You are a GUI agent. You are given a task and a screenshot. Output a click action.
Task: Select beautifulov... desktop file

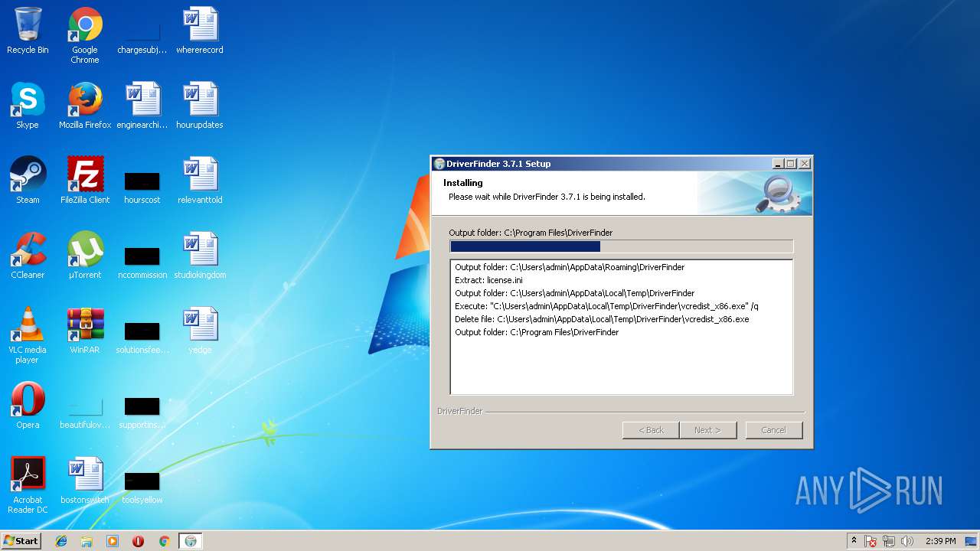[x=85, y=412]
